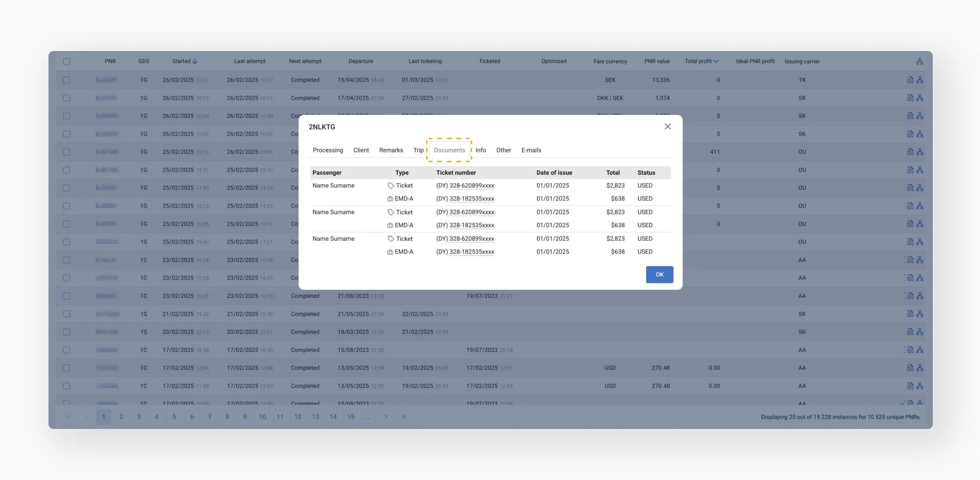
Task: Open Total profit column dropdown
Action: pos(716,61)
